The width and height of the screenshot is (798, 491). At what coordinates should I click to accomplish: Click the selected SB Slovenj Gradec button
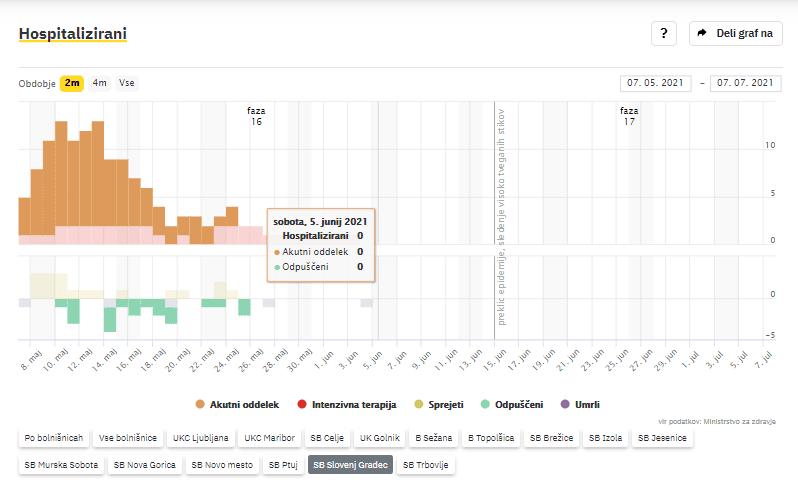[349, 465]
